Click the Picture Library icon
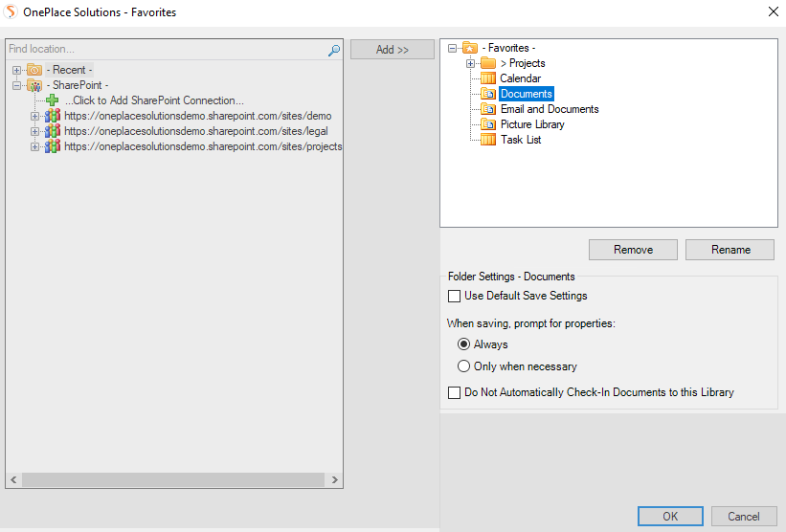 coord(488,124)
